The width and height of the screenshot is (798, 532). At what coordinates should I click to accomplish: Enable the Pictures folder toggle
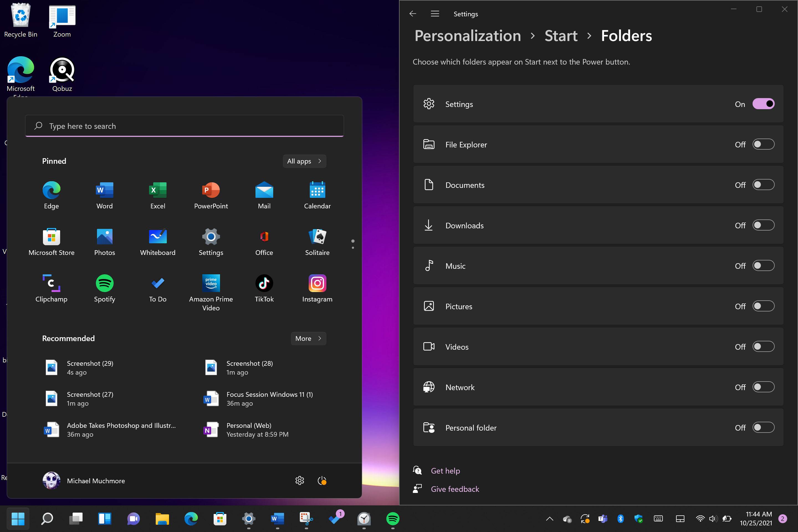pyautogui.click(x=764, y=306)
